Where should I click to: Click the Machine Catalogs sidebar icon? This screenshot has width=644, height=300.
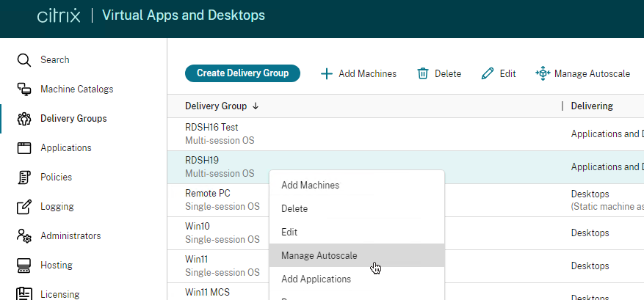23,89
